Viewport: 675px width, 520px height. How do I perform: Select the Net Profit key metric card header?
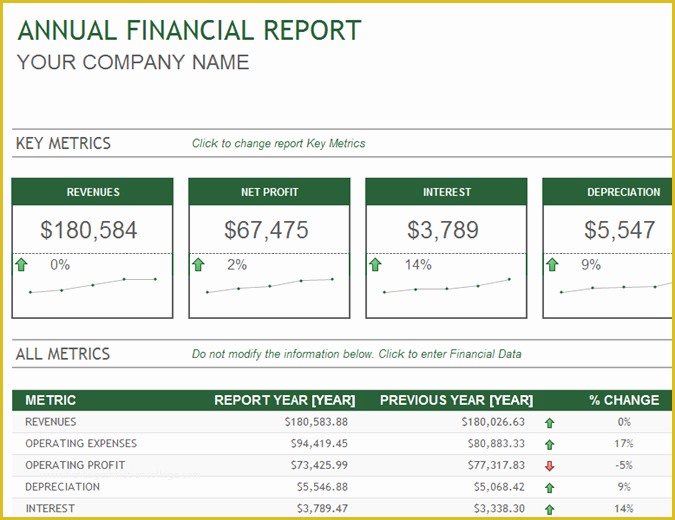[x=269, y=192]
